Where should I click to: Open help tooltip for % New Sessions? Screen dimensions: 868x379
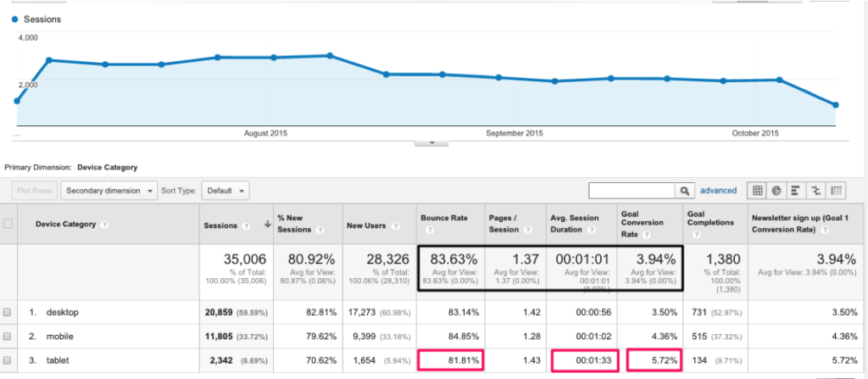click(320, 230)
